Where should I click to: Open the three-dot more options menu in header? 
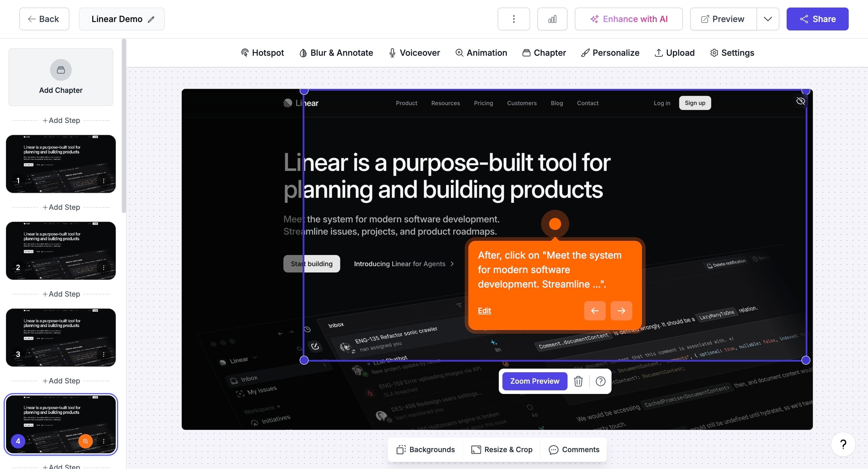tap(514, 19)
